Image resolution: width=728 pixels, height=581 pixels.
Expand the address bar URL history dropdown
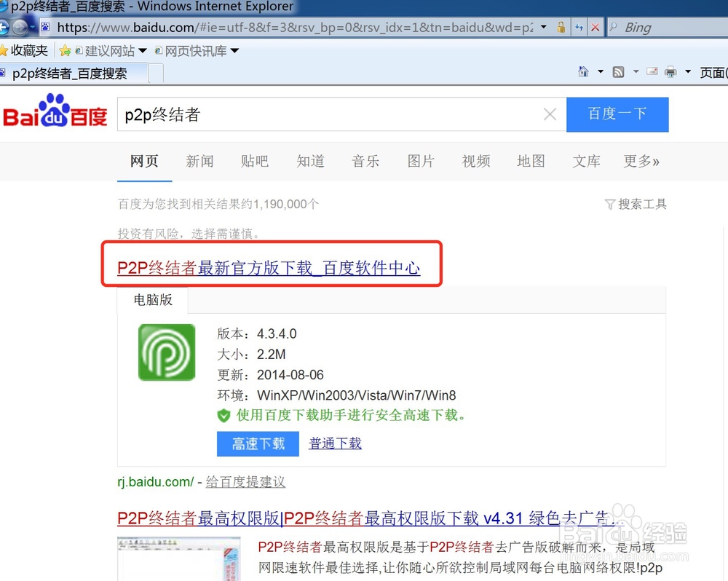(x=544, y=27)
